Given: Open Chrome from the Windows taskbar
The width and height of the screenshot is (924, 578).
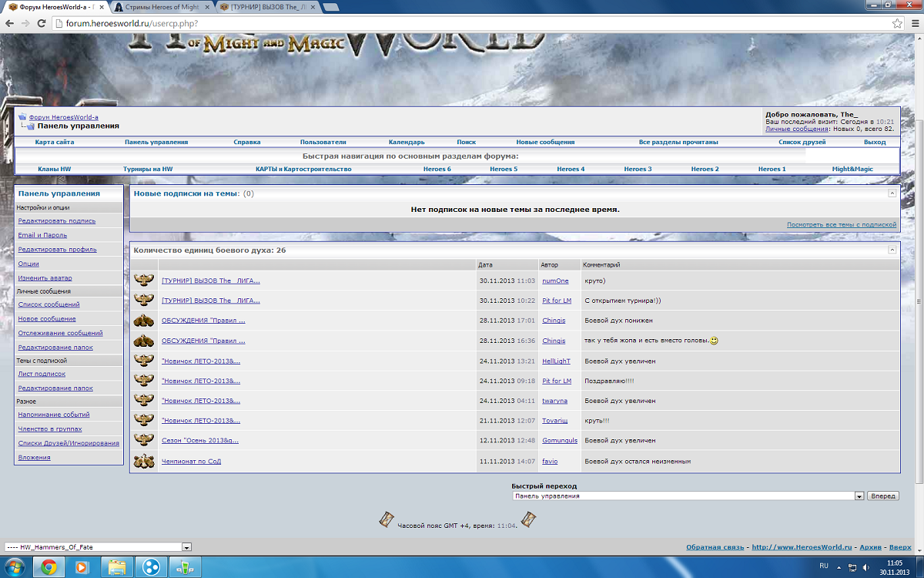Looking at the screenshot, I should tap(49, 567).
